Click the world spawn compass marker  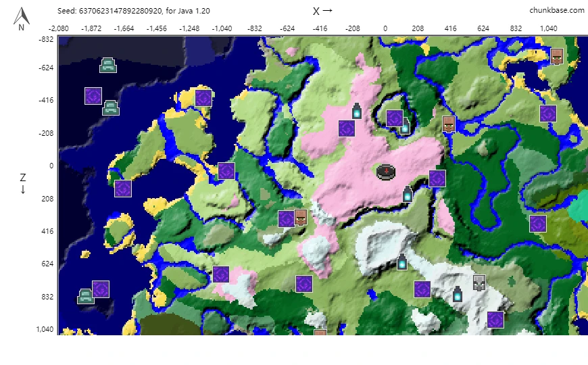point(386,172)
